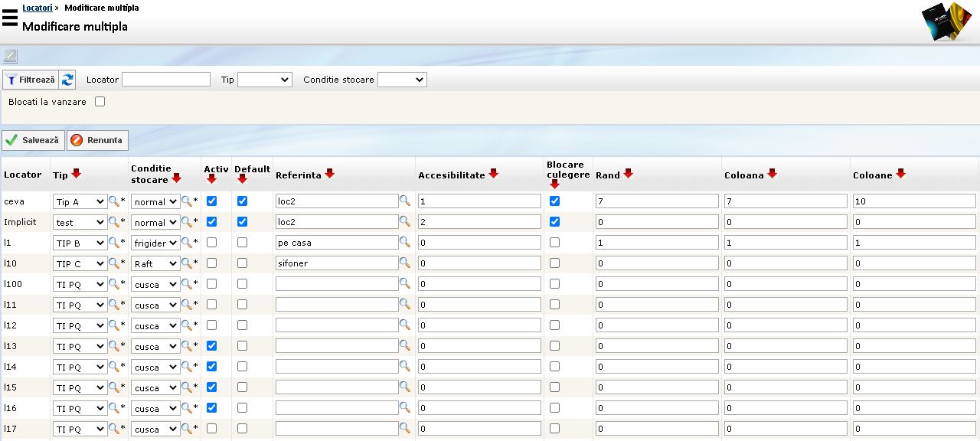Open the hamburger menu icon
Image resolution: width=980 pixels, height=441 pixels.
[10, 17]
